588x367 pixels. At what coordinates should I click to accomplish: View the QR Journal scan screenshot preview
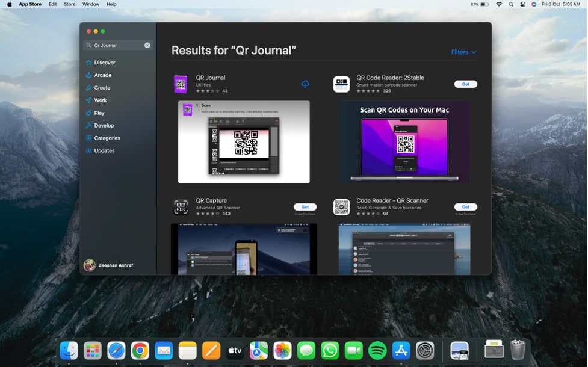(x=244, y=141)
